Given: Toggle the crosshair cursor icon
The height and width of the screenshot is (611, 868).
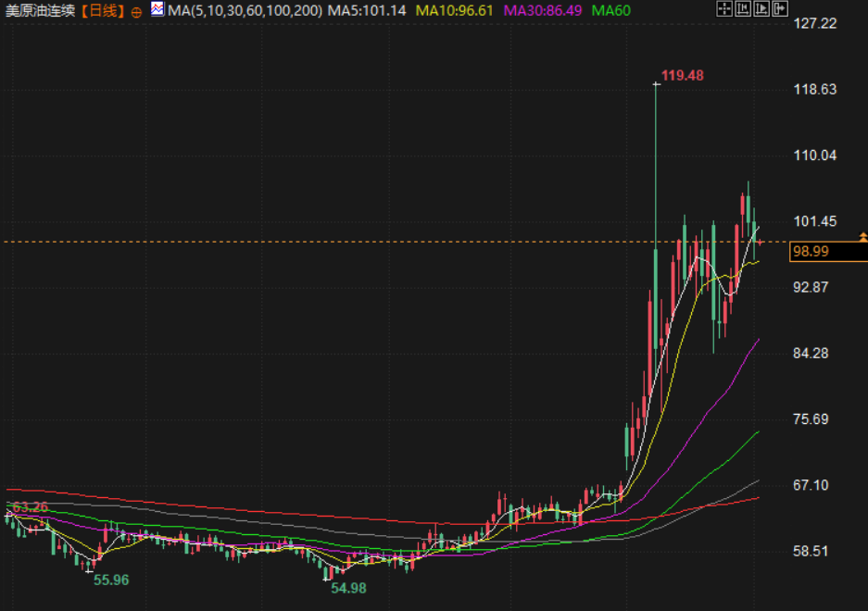Looking at the screenshot, I should (724, 8).
